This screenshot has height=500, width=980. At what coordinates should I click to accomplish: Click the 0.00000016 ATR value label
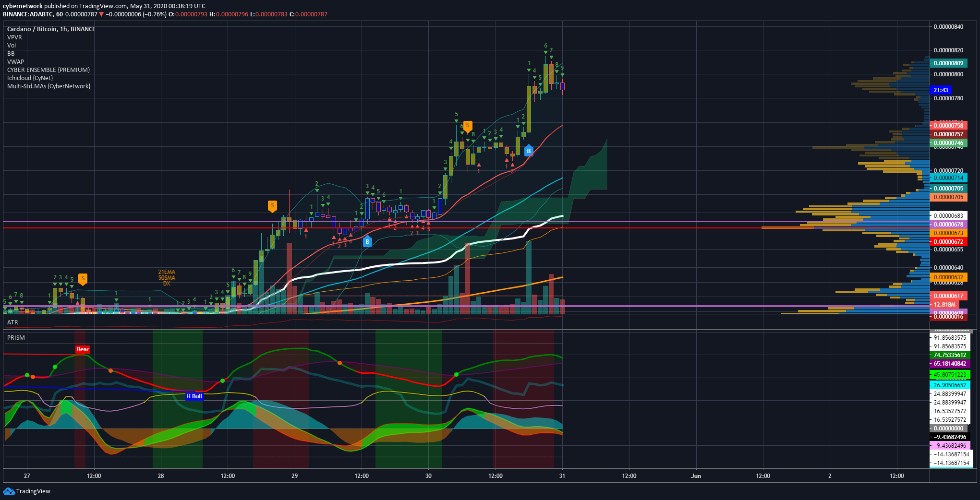coord(948,316)
